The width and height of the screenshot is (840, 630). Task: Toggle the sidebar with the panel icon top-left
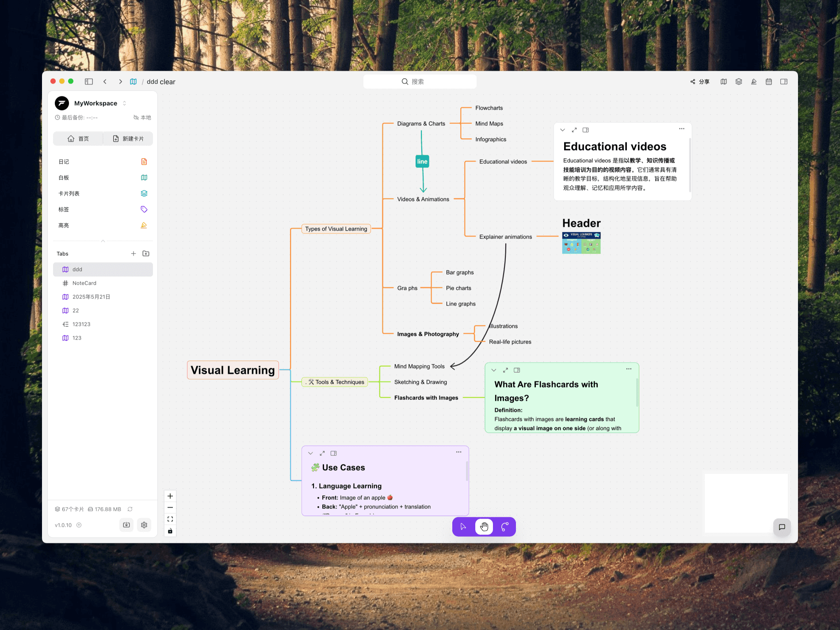(89, 81)
